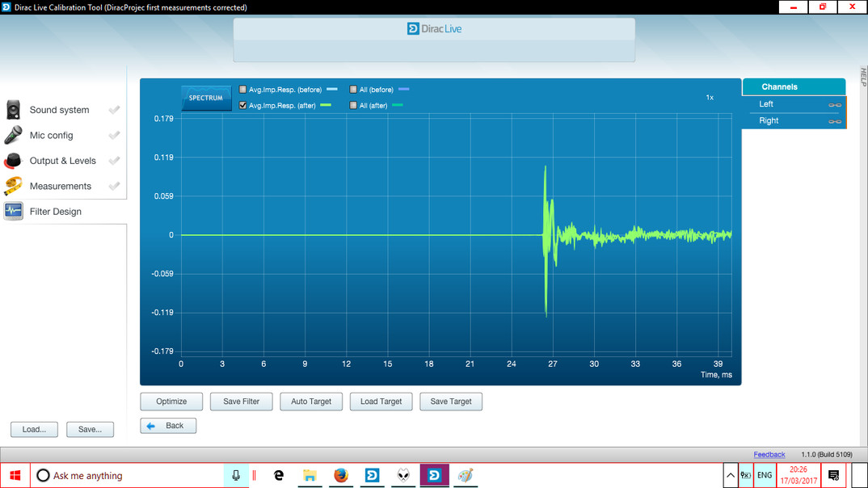Click the Mic config microphone icon
This screenshot has height=488, width=868.
click(x=13, y=135)
